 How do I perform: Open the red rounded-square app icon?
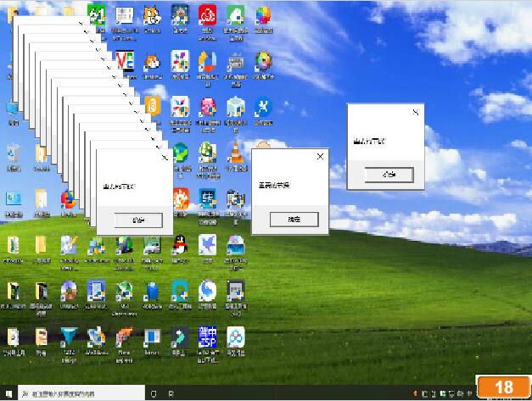pos(207,15)
